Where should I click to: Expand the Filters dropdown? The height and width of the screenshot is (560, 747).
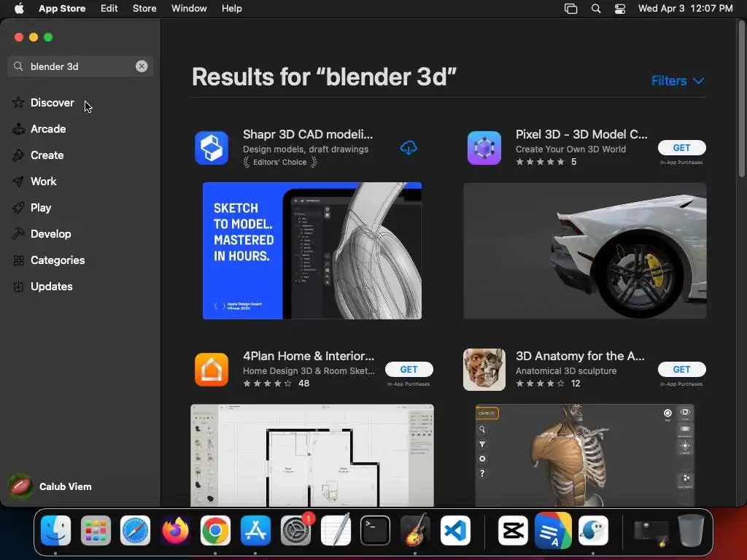[678, 81]
